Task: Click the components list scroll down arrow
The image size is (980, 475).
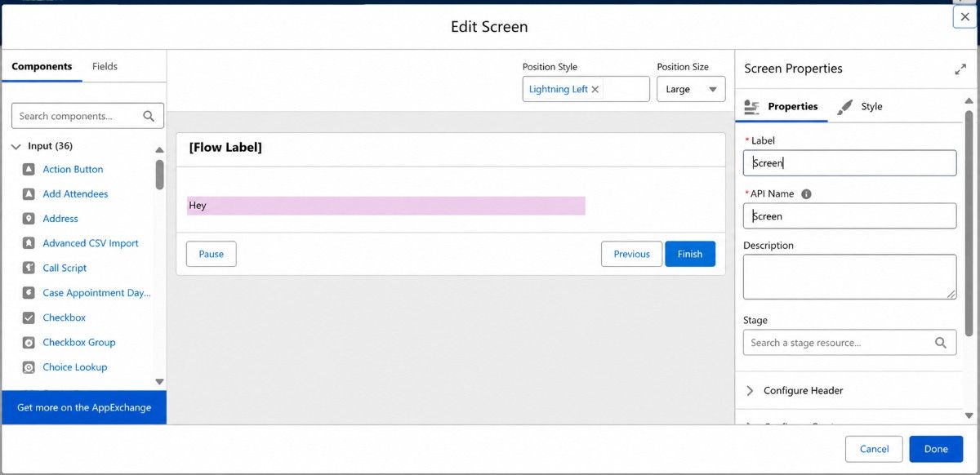Action: pos(159,381)
